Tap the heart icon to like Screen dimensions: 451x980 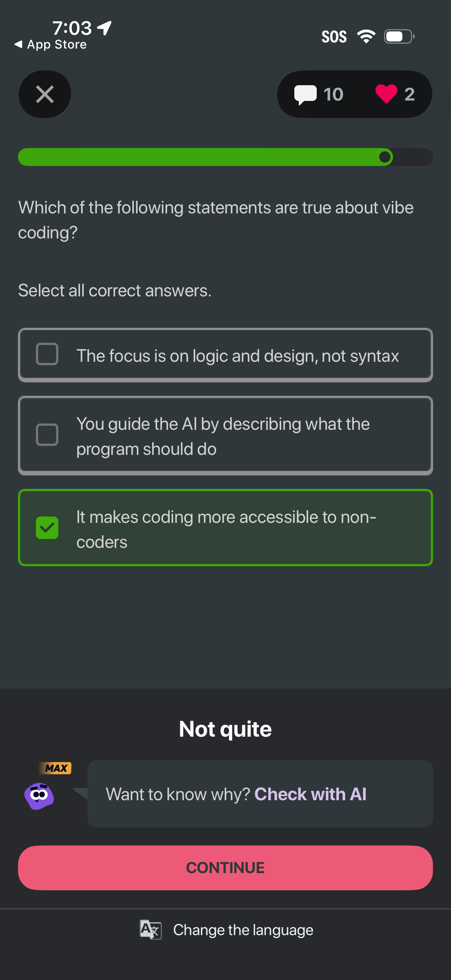point(386,94)
